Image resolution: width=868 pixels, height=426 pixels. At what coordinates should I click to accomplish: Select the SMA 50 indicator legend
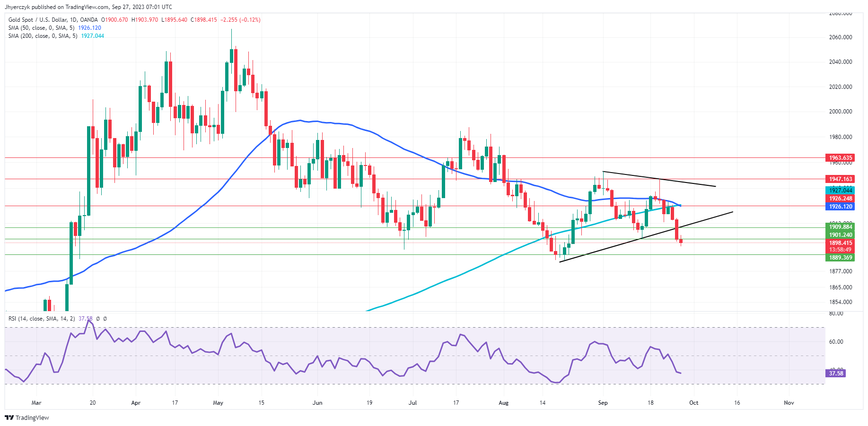[x=42, y=28]
